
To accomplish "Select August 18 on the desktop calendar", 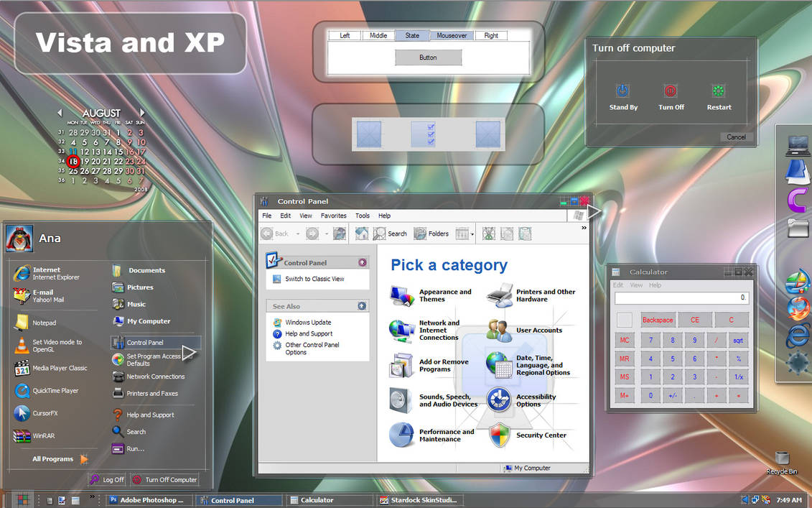I will tap(73, 161).
